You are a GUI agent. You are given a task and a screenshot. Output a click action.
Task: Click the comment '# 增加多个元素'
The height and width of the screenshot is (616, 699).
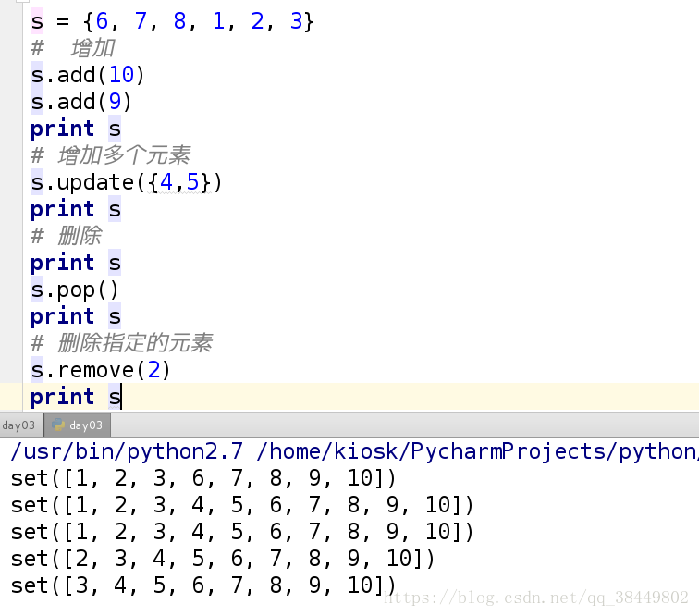[x=111, y=155]
